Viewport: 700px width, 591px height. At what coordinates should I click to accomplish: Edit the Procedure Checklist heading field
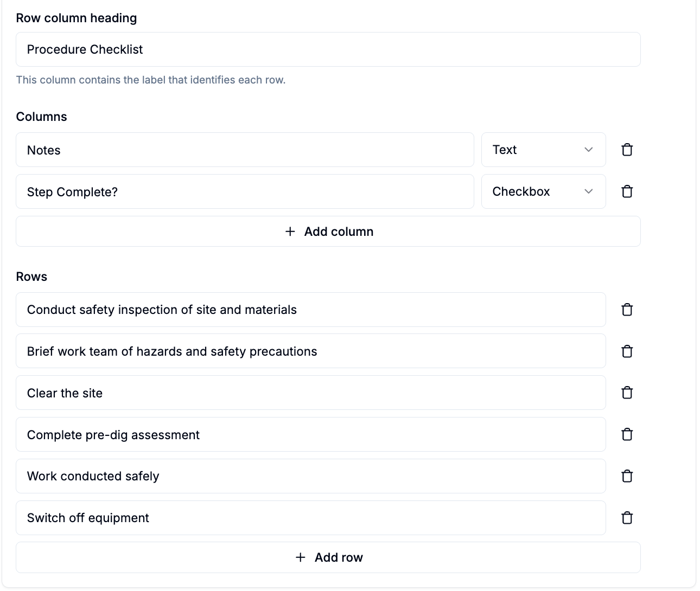click(x=328, y=49)
